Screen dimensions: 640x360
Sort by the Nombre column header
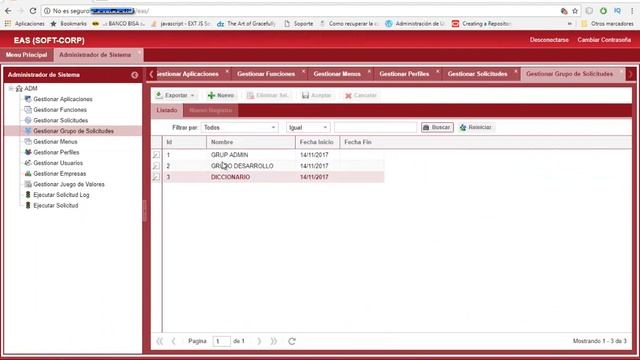251,142
